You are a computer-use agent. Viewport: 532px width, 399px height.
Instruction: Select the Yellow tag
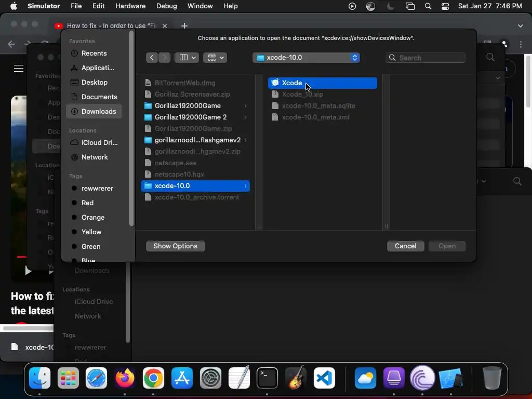click(94, 232)
